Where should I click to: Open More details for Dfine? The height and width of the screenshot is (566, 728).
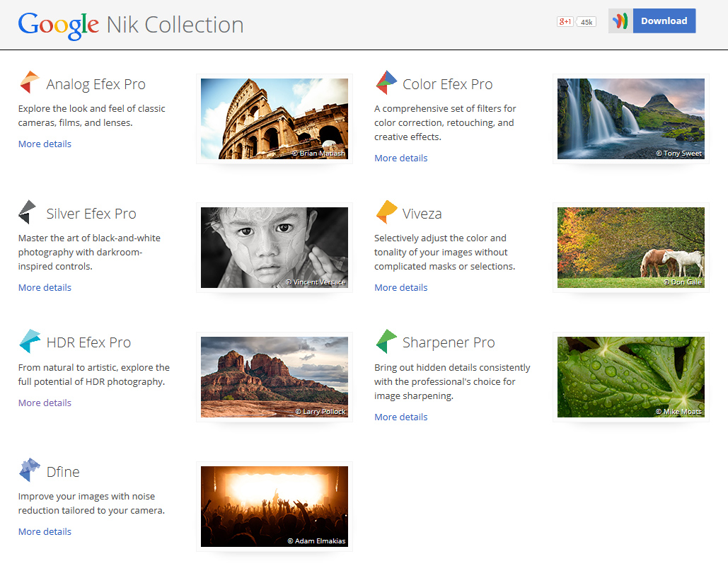[45, 531]
